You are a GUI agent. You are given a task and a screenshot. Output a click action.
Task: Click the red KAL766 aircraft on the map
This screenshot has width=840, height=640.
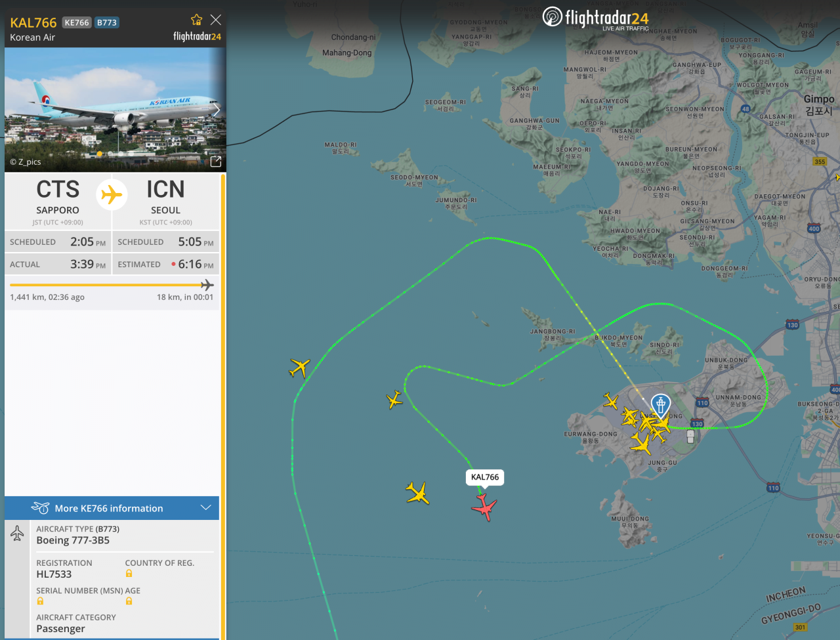pos(484,507)
